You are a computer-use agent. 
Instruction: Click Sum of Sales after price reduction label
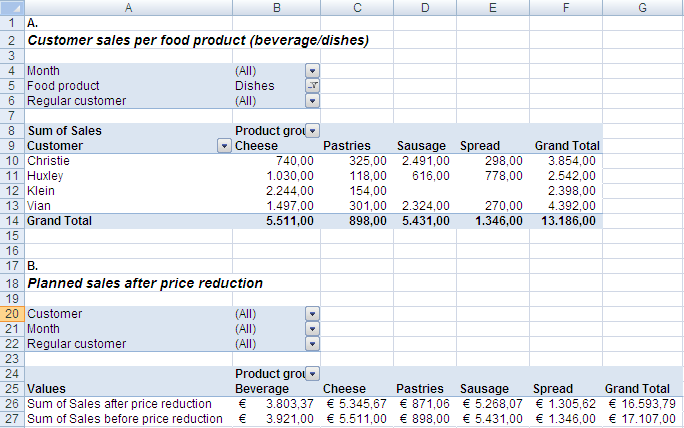119,404
